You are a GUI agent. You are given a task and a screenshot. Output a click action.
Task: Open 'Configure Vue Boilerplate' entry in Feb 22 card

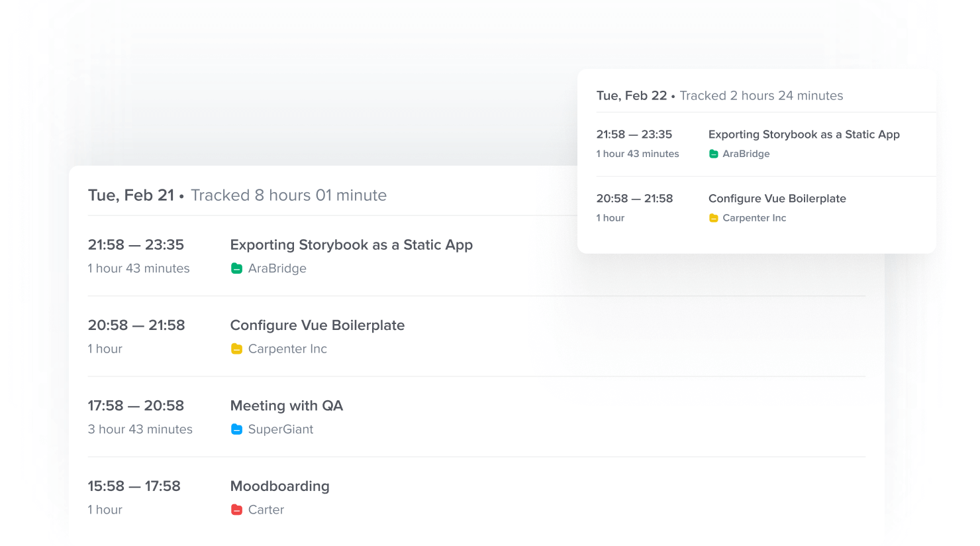click(777, 199)
